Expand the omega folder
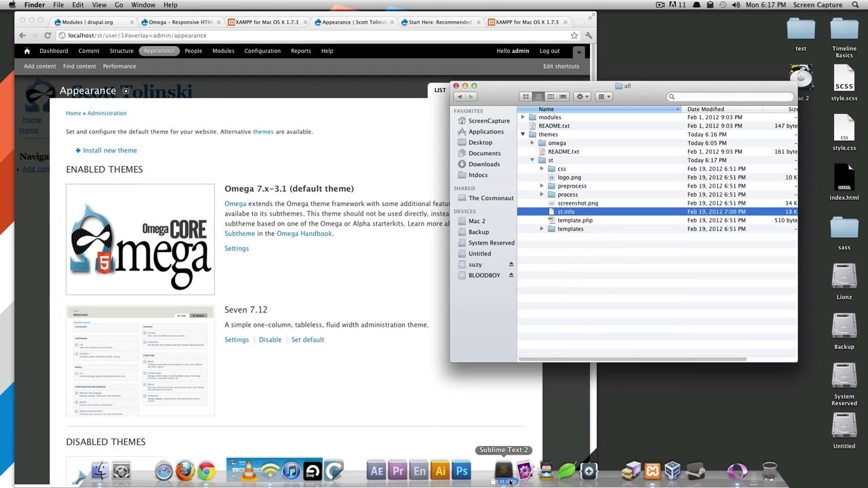Image resolution: width=868 pixels, height=488 pixels. [532, 143]
